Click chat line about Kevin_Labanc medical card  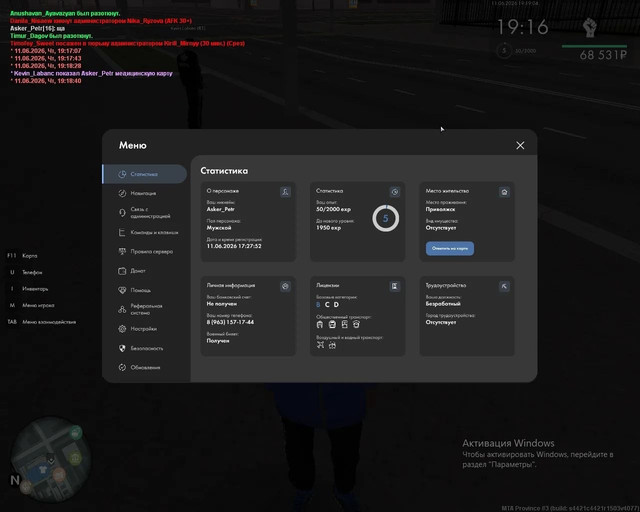click(91, 73)
